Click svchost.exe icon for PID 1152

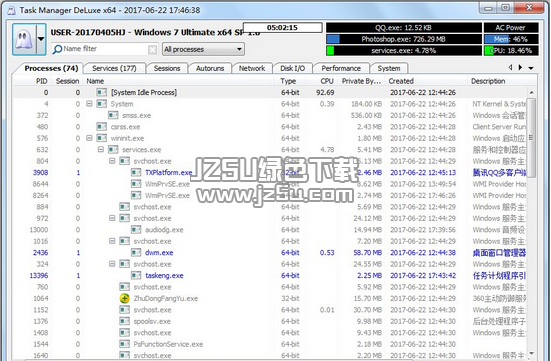[124, 310]
